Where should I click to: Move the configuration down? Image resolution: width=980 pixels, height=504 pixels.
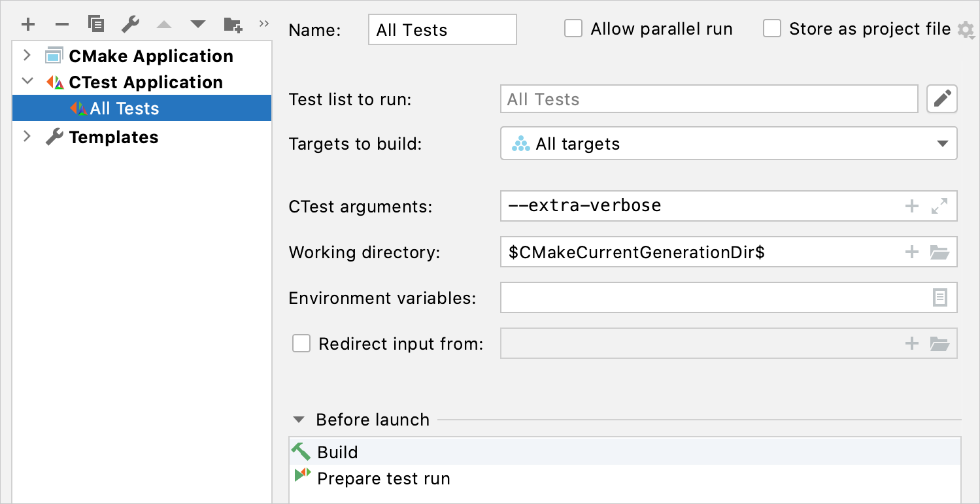pyautogui.click(x=197, y=24)
